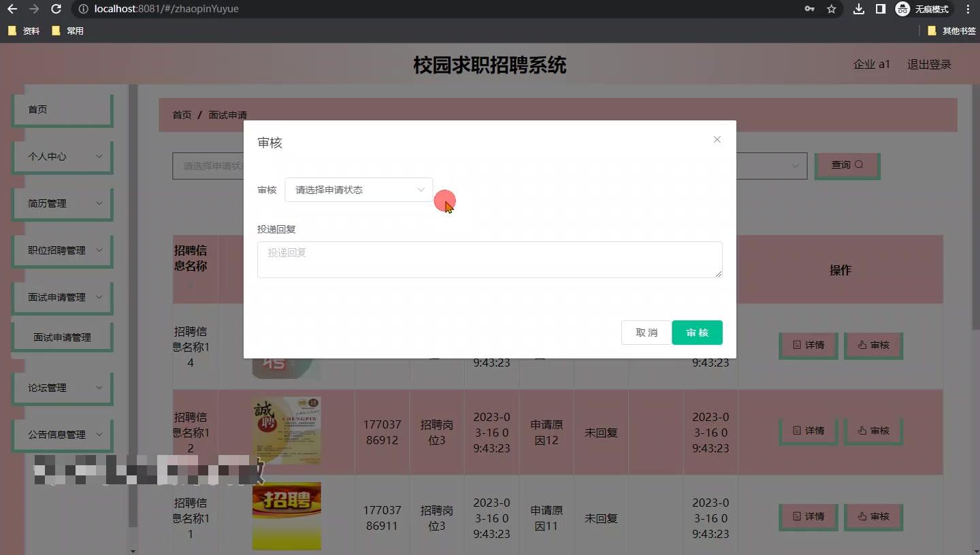Open the 请选择申请状态 dropdown in the dialog
This screenshot has height=555, width=980.
(x=359, y=190)
